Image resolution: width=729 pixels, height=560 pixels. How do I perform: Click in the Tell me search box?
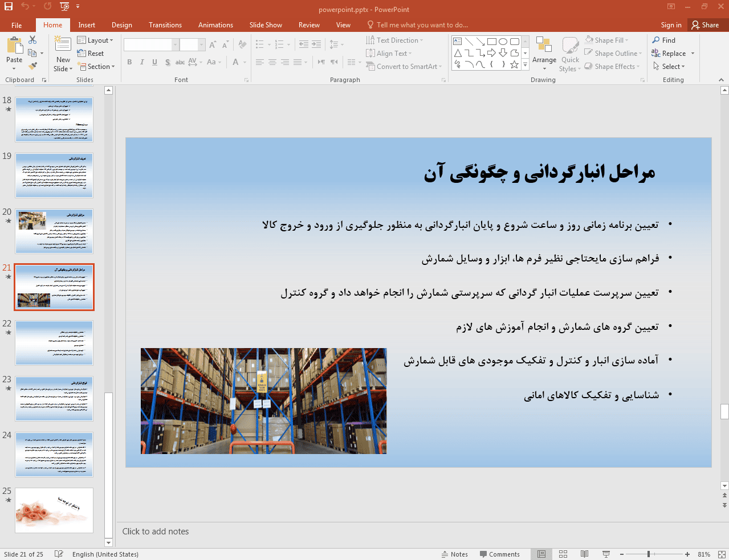pos(422,25)
